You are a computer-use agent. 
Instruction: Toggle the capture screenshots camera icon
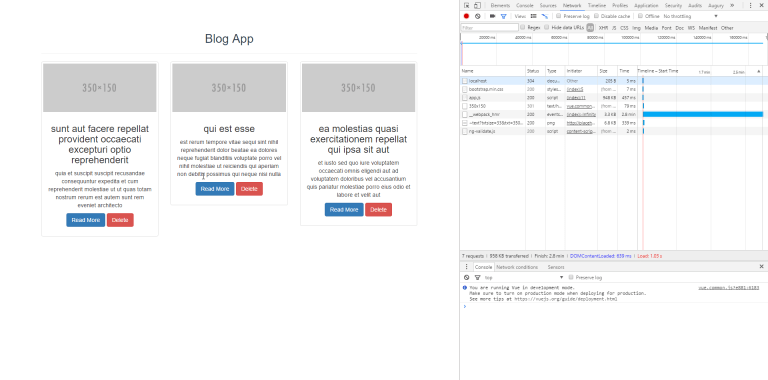click(492, 16)
